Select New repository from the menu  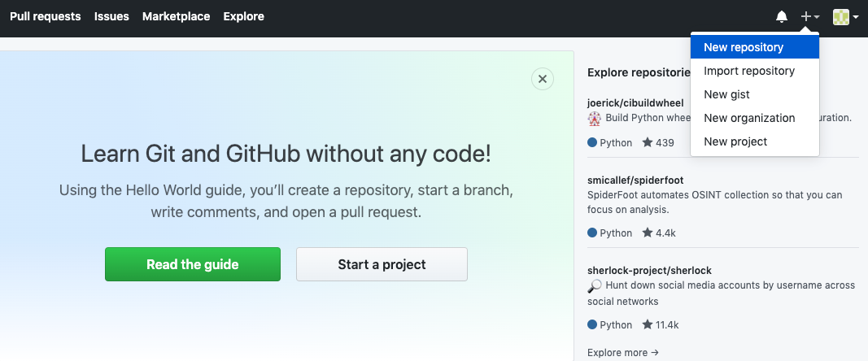coord(755,47)
